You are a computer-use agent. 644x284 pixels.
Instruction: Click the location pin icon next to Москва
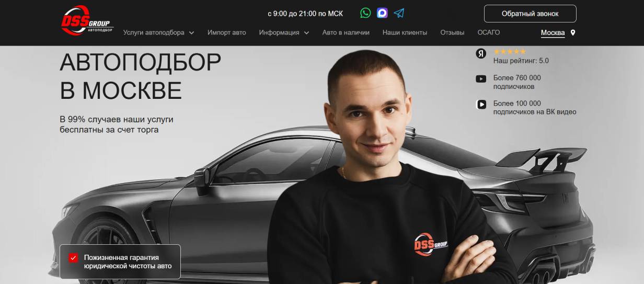[x=573, y=32]
